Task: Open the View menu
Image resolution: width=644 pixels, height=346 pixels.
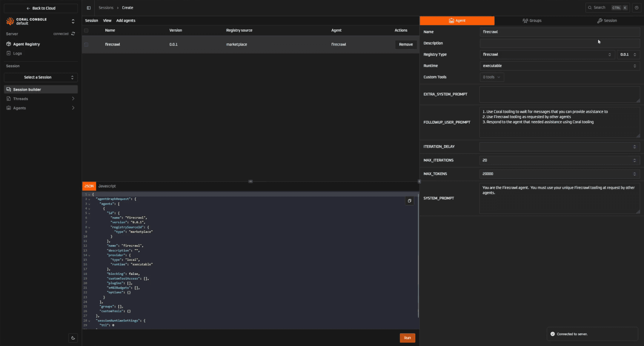Action: point(107,21)
